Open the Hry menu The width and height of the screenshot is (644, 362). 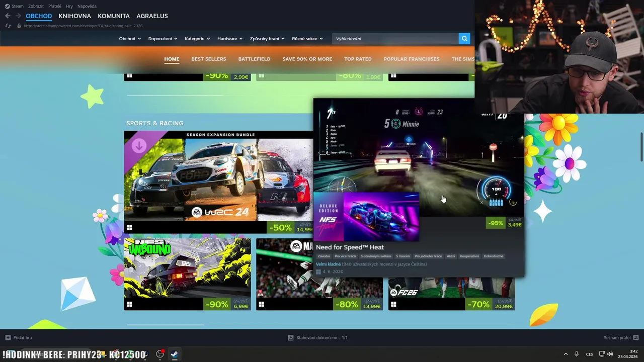[69, 6]
